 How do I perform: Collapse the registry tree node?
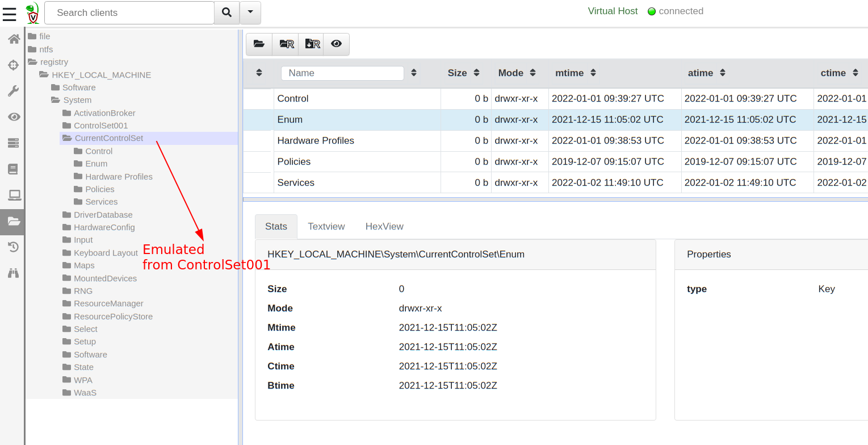tap(34, 62)
